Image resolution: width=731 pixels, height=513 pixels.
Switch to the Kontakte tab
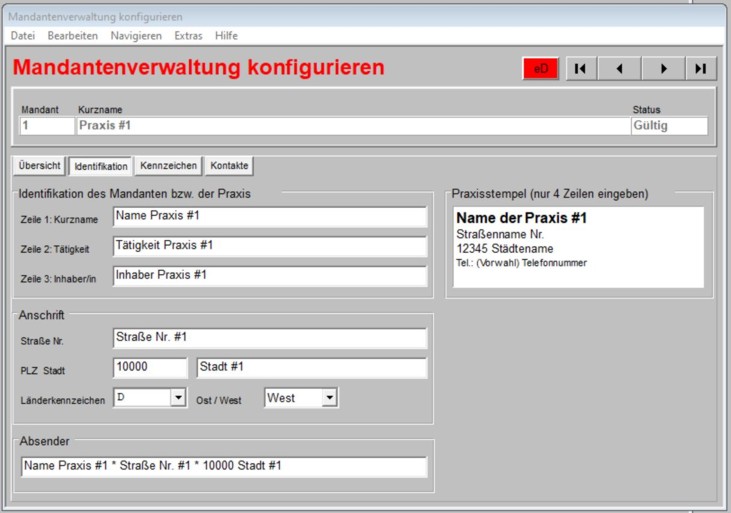pos(230,166)
